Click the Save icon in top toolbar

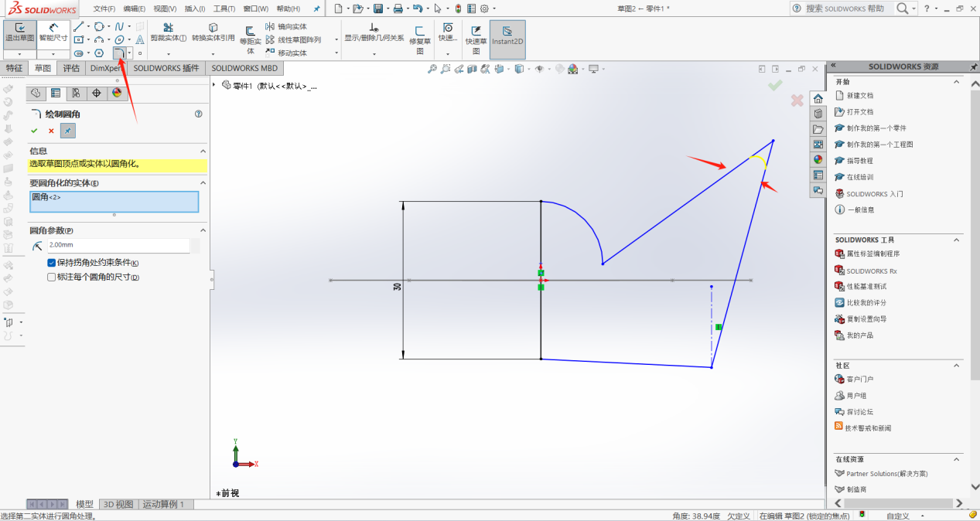[x=377, y=9]
